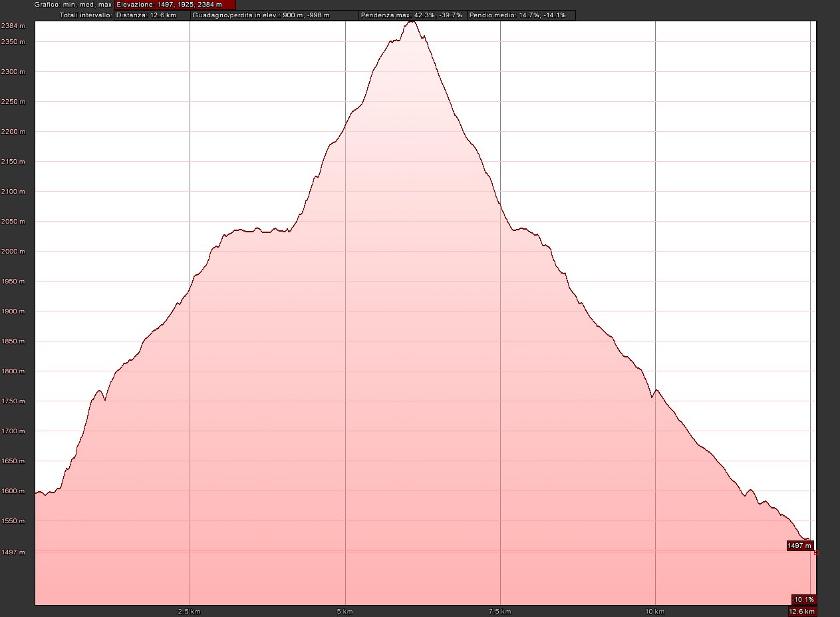Click the Totali intervallo label
This screenshot has height=617, width=840.
pos(85,15)
